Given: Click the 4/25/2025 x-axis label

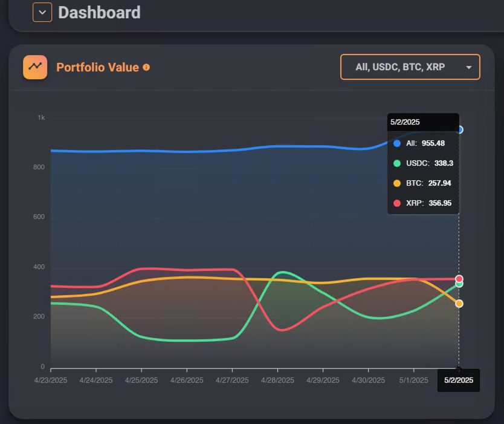Looking at the screenshot, I should pyautogui.click(x=141, y=380).
